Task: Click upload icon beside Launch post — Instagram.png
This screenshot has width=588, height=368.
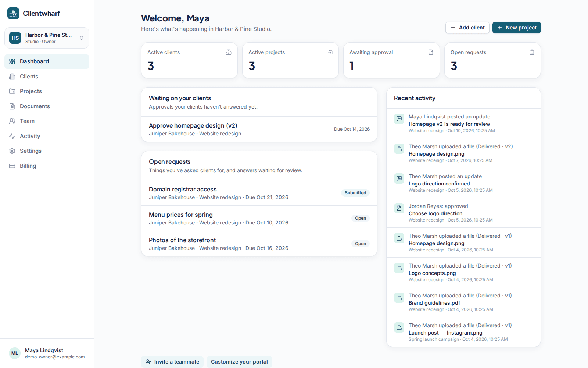Action: (399, 328)
